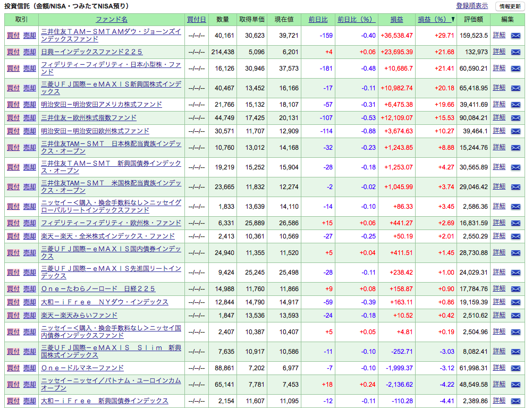Click mail icon for ｅＭＡＸＩＳ Ｓｌｉｍ 新興国株式 row

click(516, 352)
